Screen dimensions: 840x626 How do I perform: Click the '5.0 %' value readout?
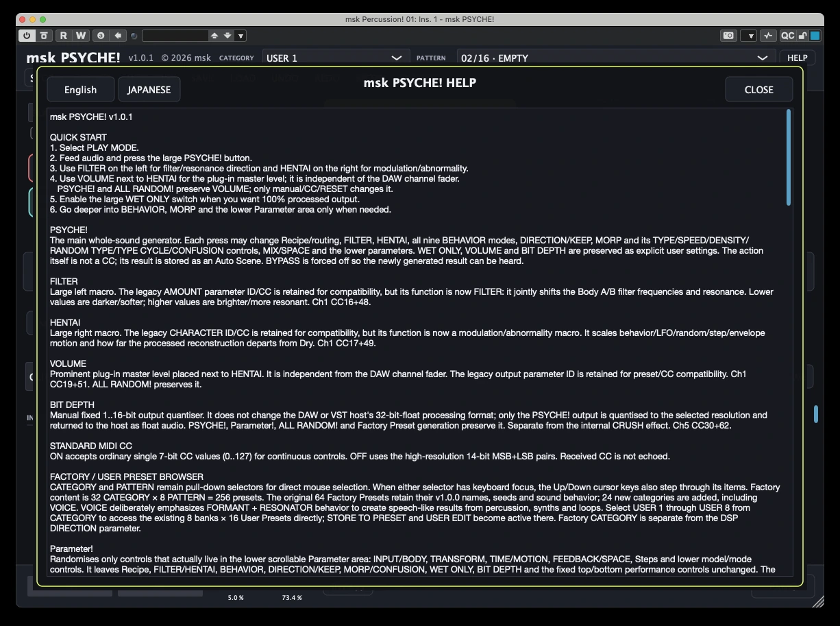[236, 598]
